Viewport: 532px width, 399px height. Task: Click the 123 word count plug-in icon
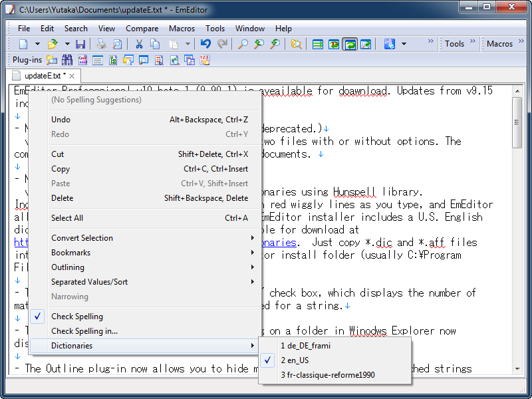[205, 60]
